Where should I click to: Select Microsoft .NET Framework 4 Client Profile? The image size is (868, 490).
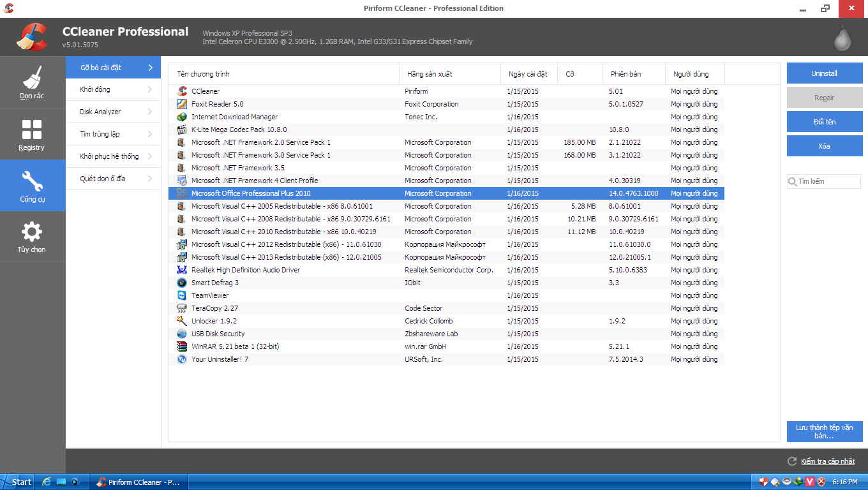pos(446,181)
